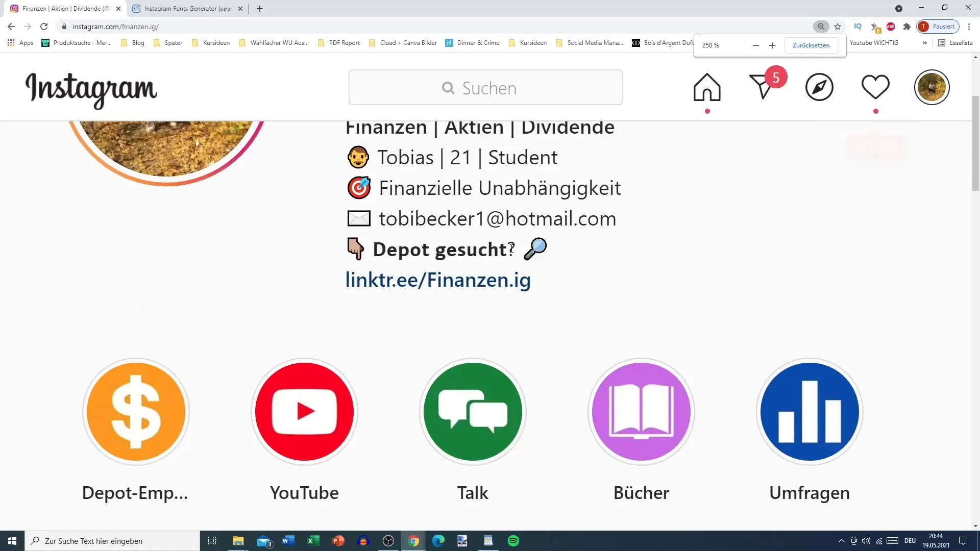Open the Wahlfächer WU Aus... bookmark folder
Screen dimensions: 980x551
click(x=274, y=43)
